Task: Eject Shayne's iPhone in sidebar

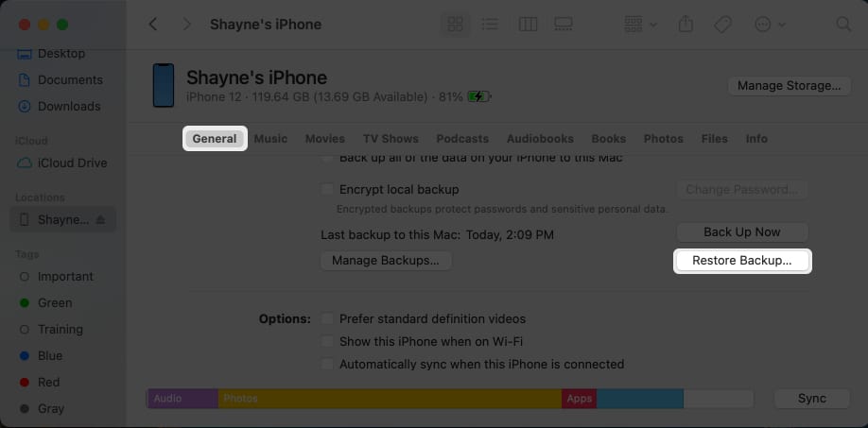Action: [x=100, y=220]
